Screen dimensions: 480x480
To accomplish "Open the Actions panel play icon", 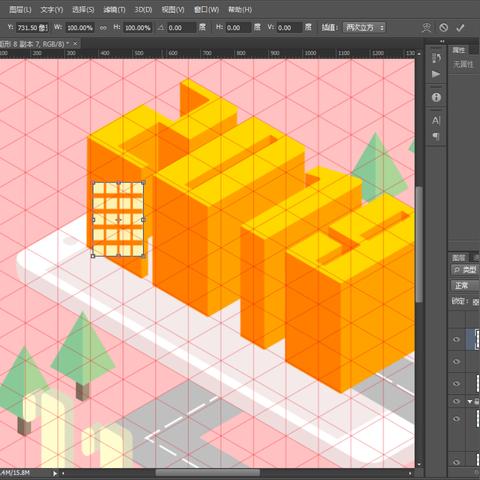I will tap(436, 74).
